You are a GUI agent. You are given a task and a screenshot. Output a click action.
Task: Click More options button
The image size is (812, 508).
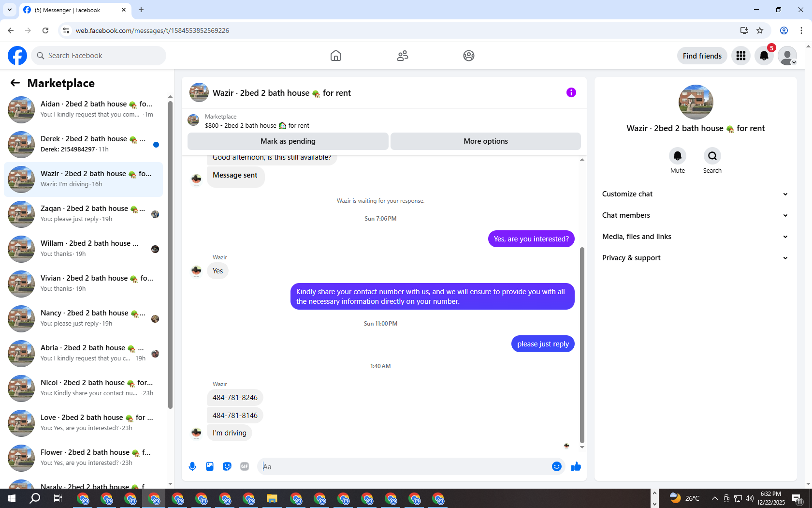486,141
